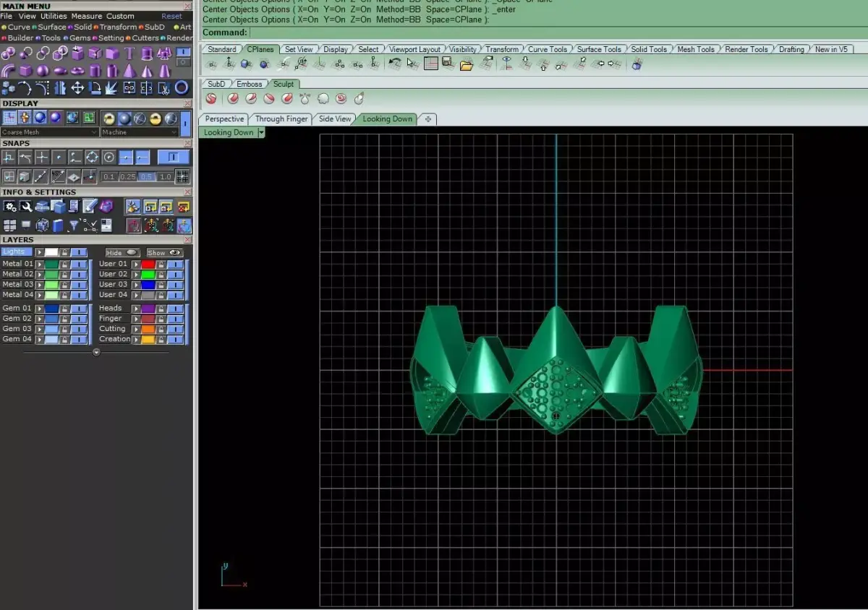Expand the Finger layer arrow
Viewport: 868px width, 610px height.
coord(136,319)
